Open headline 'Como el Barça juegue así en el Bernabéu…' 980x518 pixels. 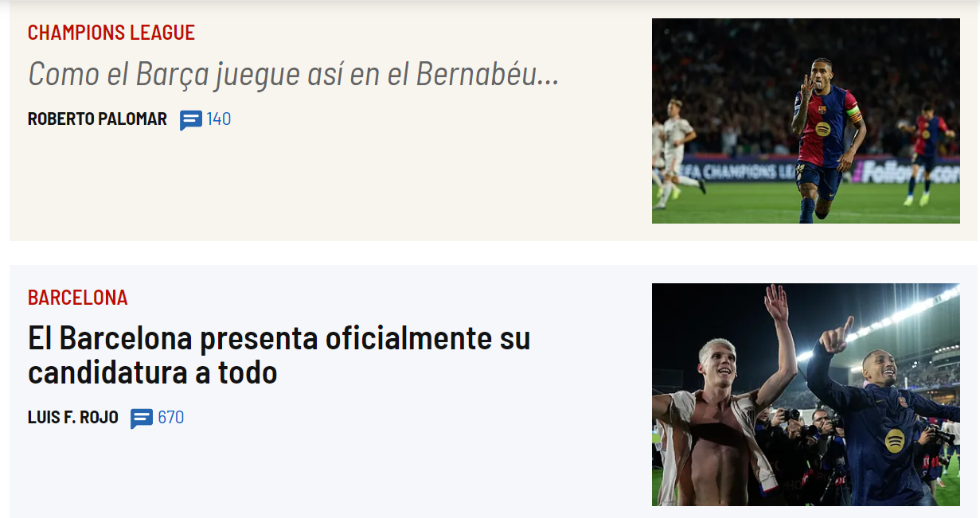pos(294,74)
